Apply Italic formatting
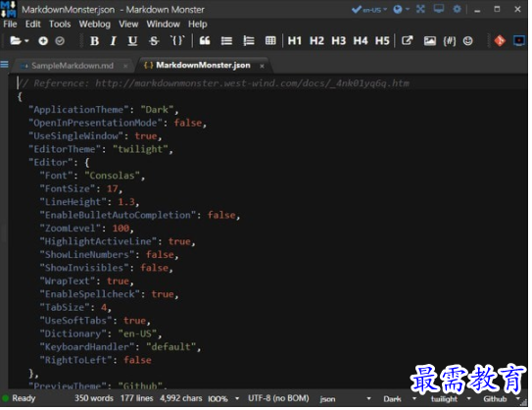This screenshot has height=410, width=532. pyautogui.click(x=113, y=41)
